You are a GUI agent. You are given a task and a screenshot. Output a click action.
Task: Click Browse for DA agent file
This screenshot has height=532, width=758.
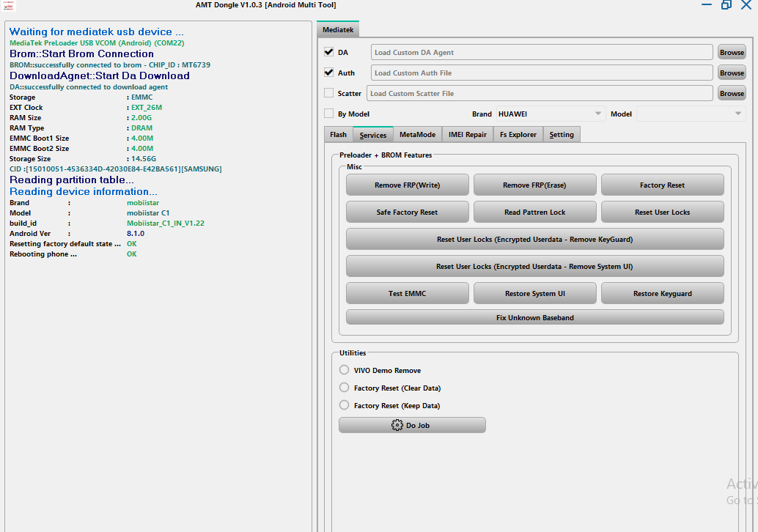point(732,52)
